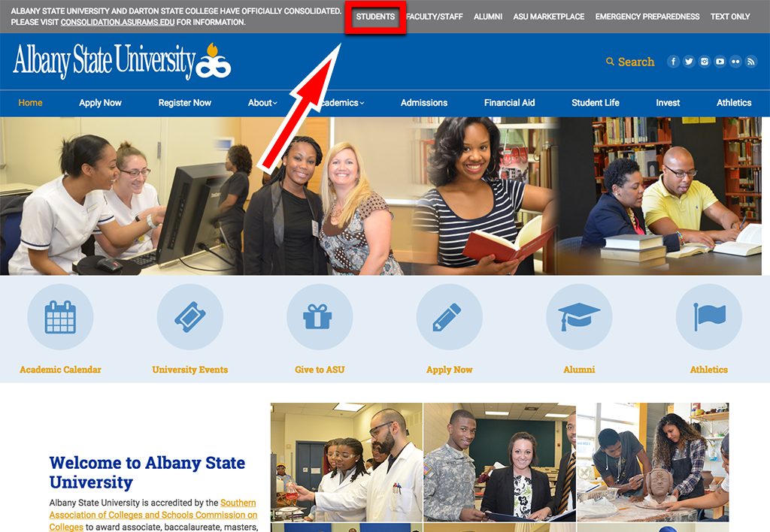This screenshot has height=532, width=770.
Task: Click the Give to ASU gift icon
Action: 320,317
